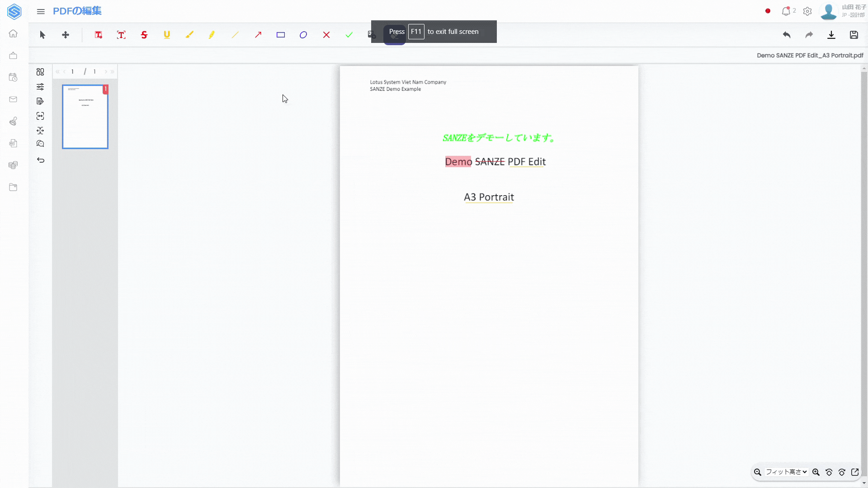This screenshot has height=488, width=868.
Task: Select the strikethrough text tool
Action: coord(144,35)
